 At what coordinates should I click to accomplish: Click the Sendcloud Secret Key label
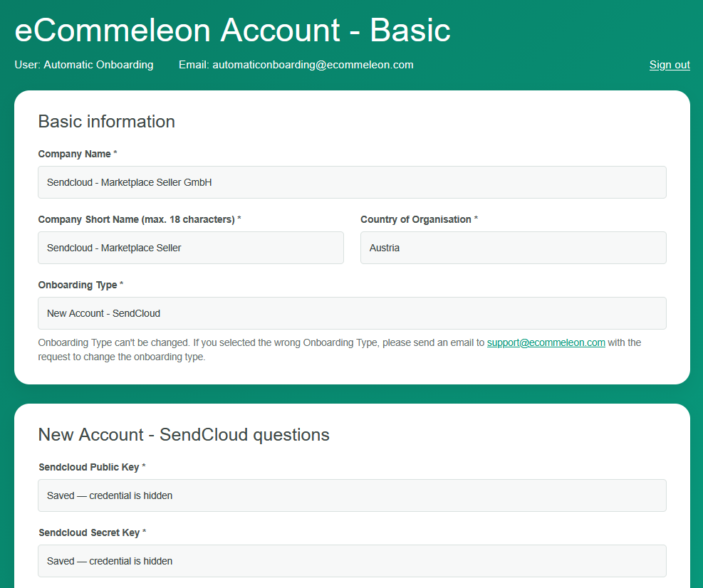tap(92, 532)
